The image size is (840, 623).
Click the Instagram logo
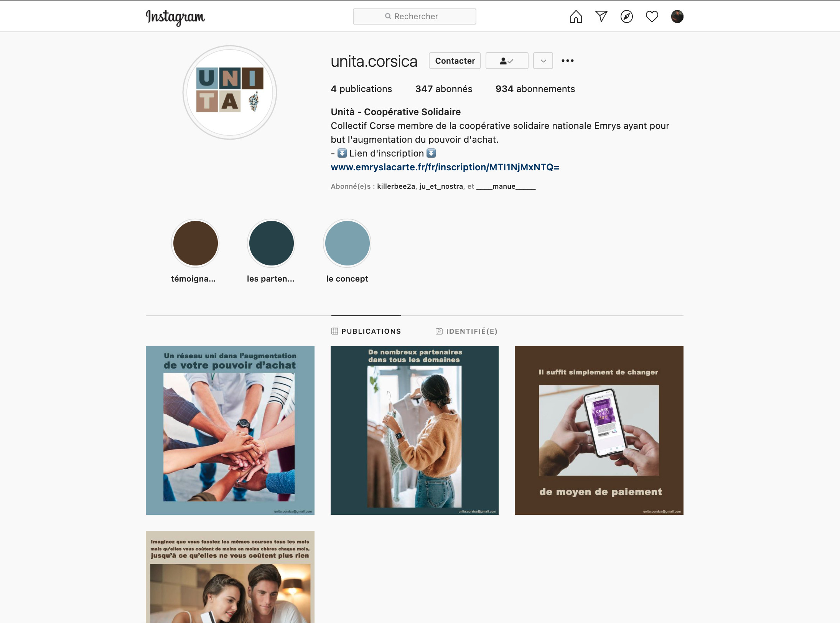click(x=175, y=17)
